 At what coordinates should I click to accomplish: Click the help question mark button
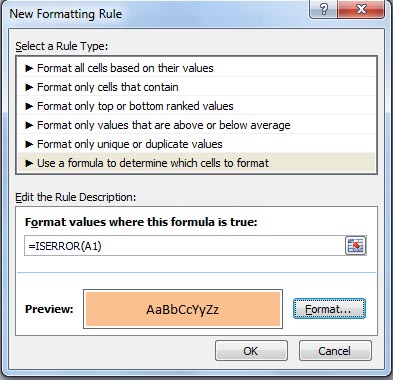tap(324, 9)
